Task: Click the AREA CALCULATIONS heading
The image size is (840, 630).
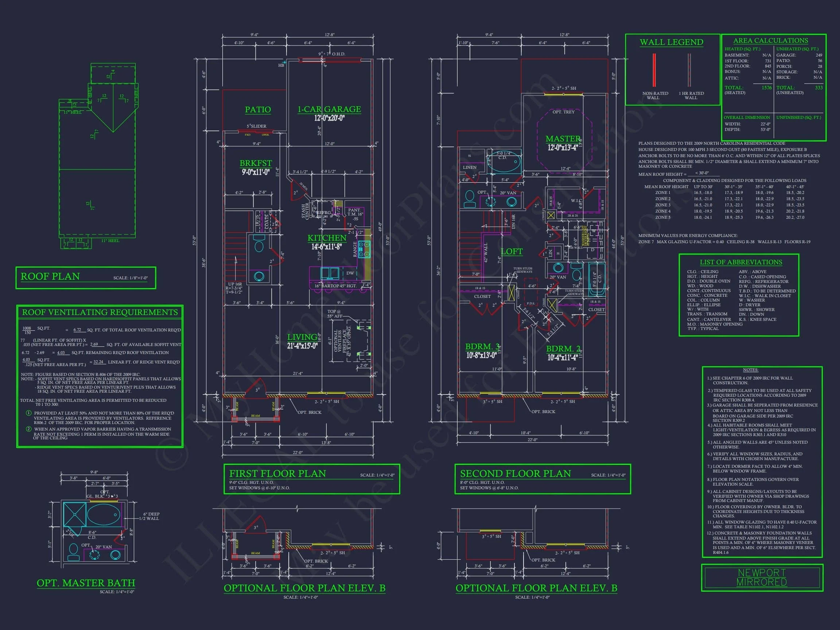Action: point(770,40)
